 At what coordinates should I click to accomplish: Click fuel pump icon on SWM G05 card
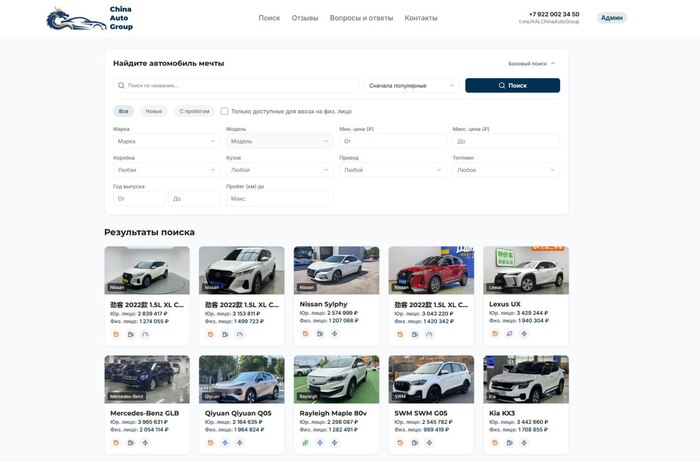point(415,443)
